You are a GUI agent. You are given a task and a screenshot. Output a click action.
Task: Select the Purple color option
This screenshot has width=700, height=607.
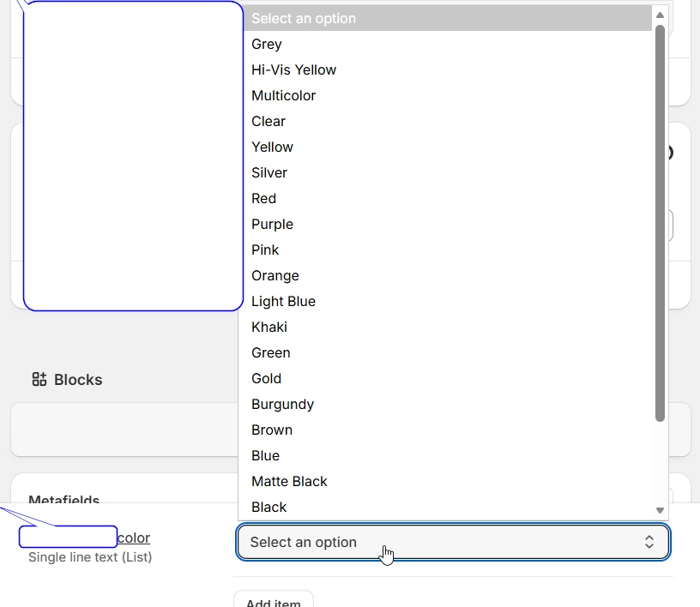tap(272, 224)
